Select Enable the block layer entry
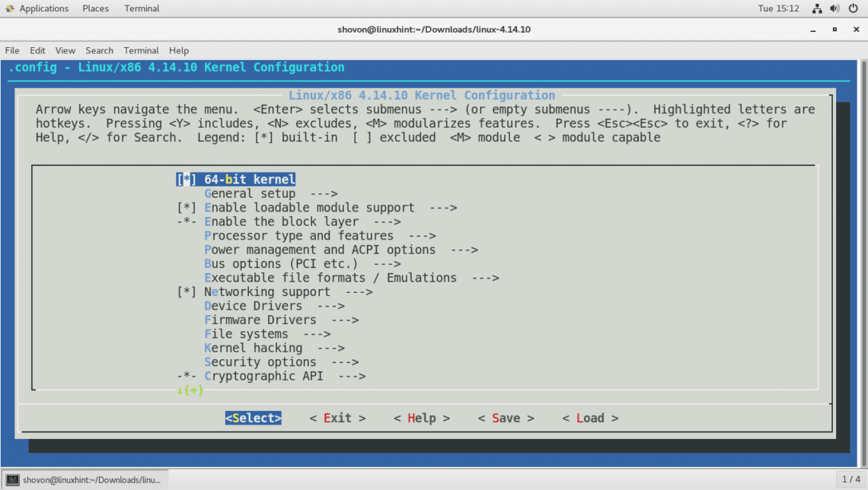868x490 pixels. [281, 221]
